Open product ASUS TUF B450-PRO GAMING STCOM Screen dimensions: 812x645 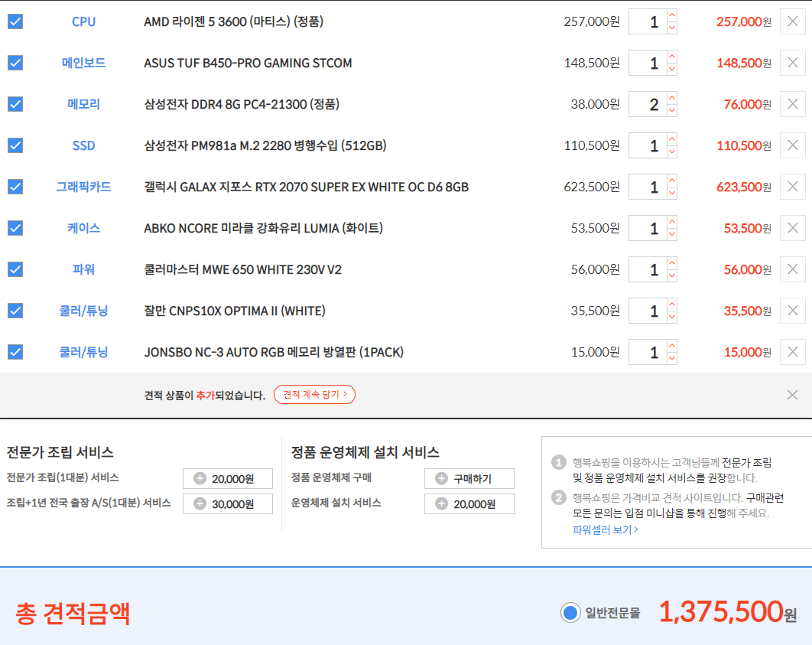point(248,64)
